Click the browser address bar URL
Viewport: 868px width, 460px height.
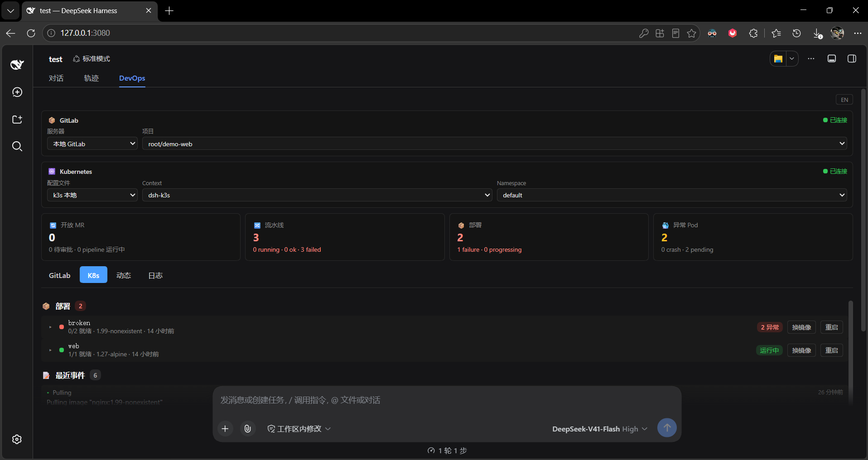point(85,33)
